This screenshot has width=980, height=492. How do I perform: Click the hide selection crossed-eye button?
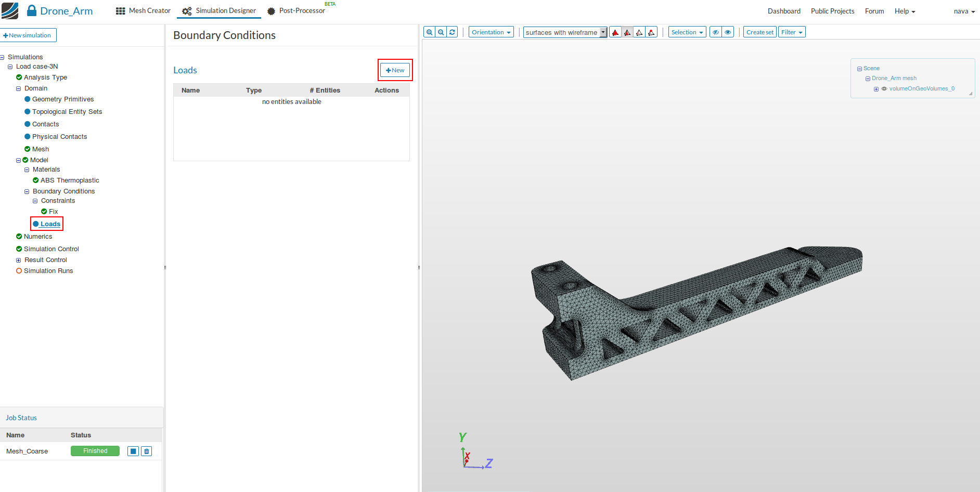tap(716, 32)
